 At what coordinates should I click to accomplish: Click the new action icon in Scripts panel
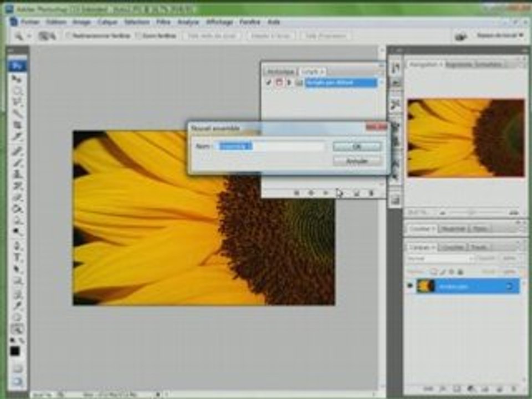356,193
